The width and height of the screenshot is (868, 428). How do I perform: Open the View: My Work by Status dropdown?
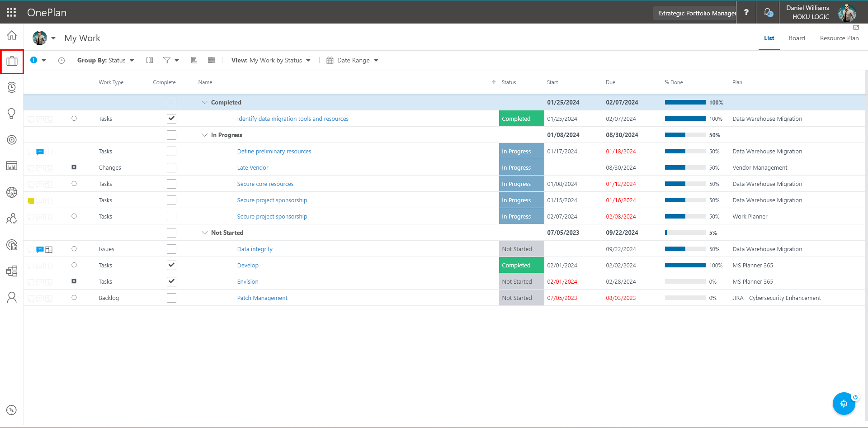pos(271,60)
